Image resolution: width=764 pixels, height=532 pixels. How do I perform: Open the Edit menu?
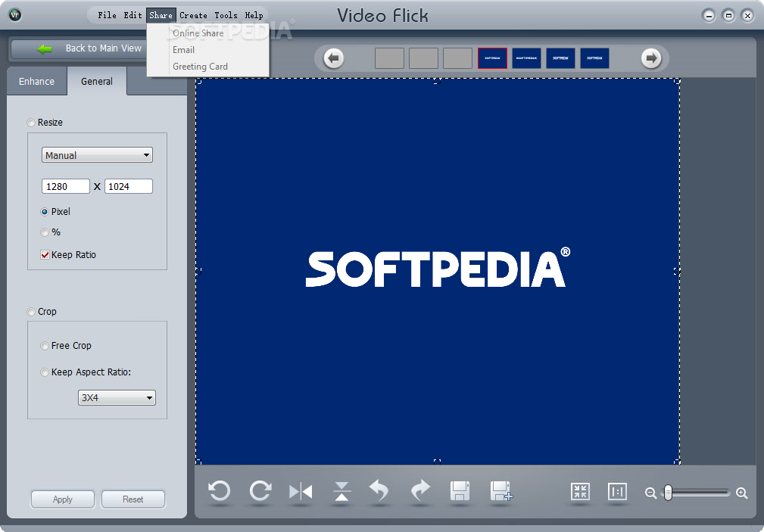tap(133, 15)
